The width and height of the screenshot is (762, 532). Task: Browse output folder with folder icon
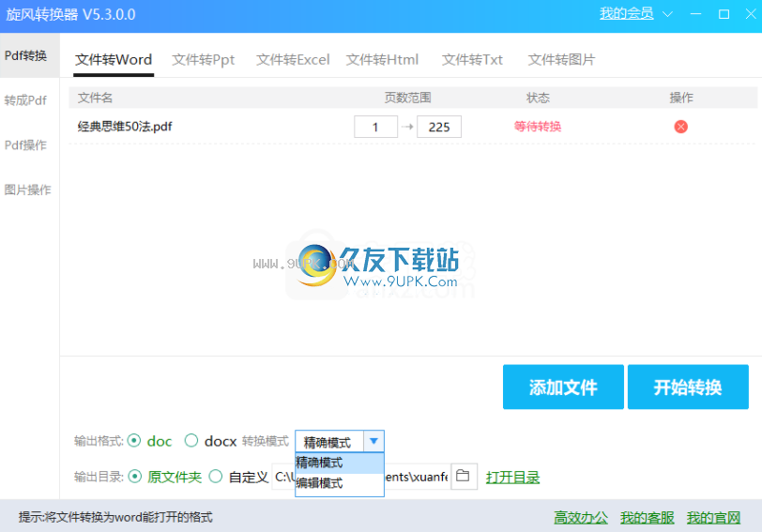[x=464, y=476]
